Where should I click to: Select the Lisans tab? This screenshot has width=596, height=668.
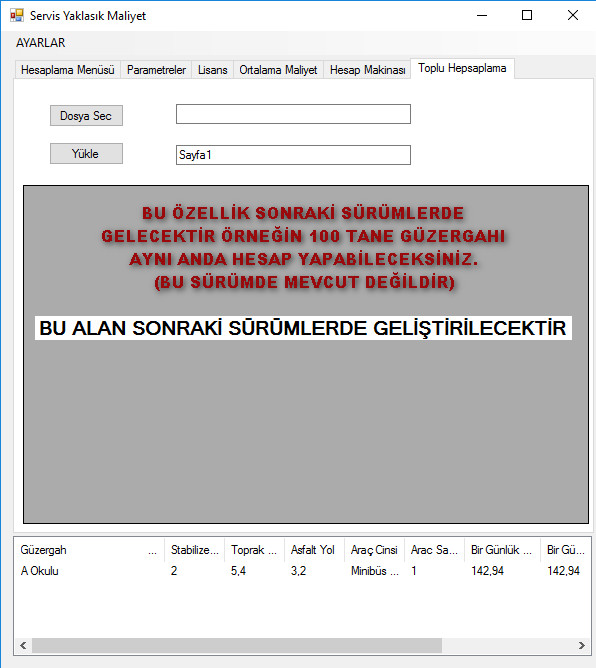coord(213,70)
